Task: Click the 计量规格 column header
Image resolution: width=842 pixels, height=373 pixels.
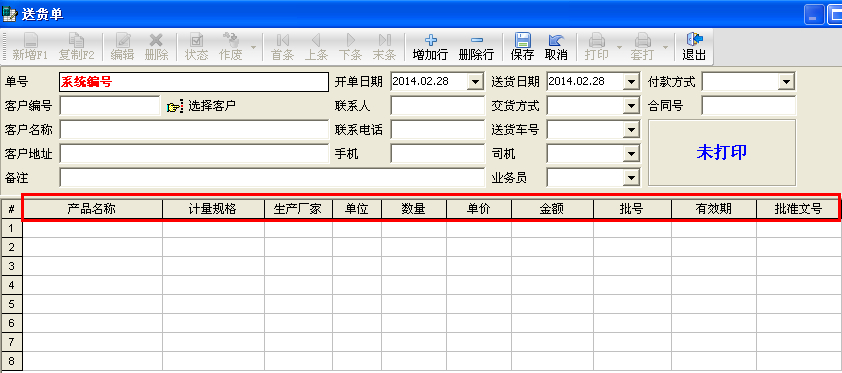Action: pyautogui.click(x=213, y=209)
